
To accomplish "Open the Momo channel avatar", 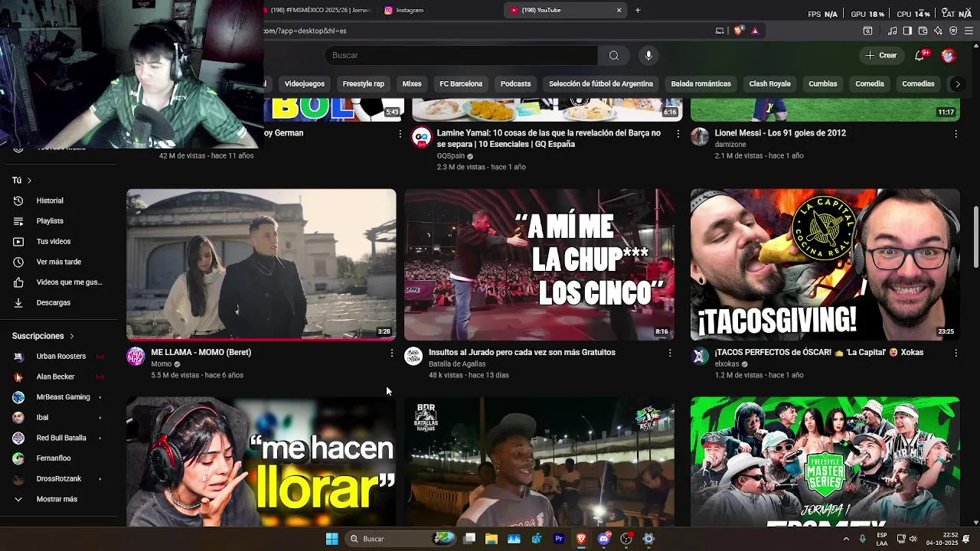I will coord(136,356).
